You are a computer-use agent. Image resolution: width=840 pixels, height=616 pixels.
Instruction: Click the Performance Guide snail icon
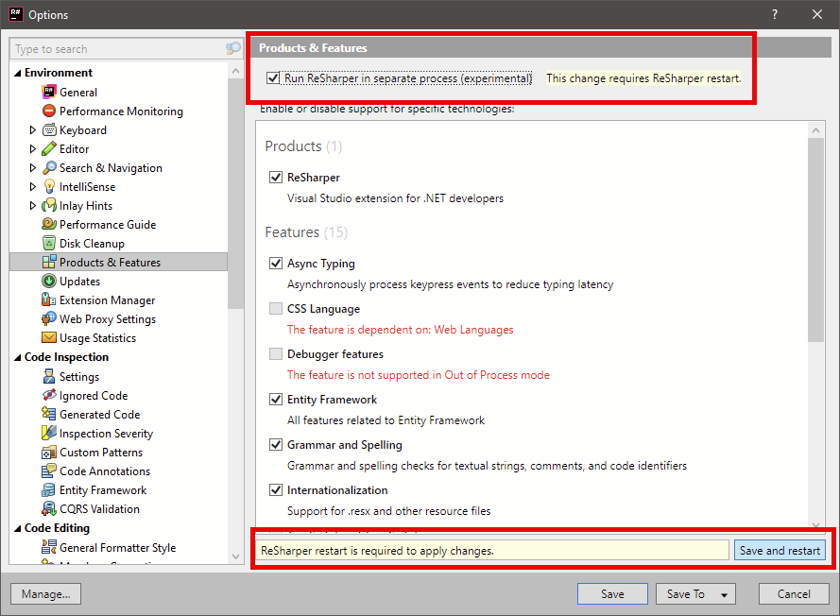coord(49,225)
